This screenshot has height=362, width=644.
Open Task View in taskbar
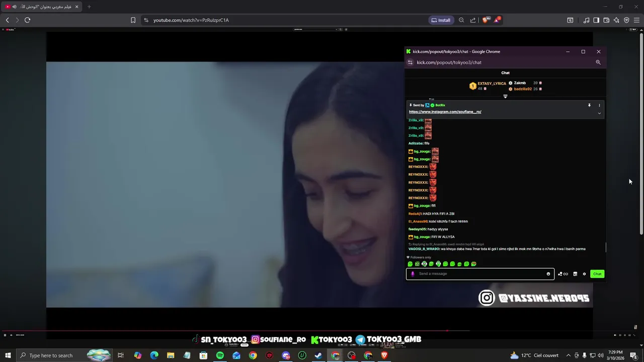click(x=121, y=355)
